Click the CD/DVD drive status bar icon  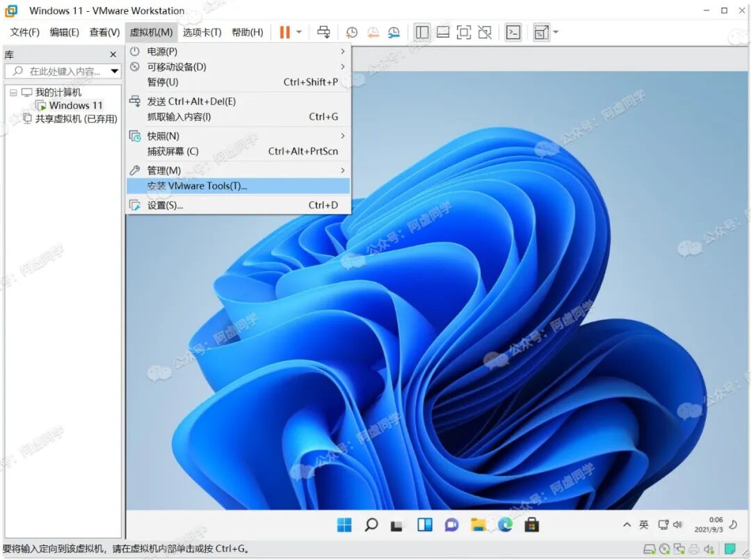point(664,549)
